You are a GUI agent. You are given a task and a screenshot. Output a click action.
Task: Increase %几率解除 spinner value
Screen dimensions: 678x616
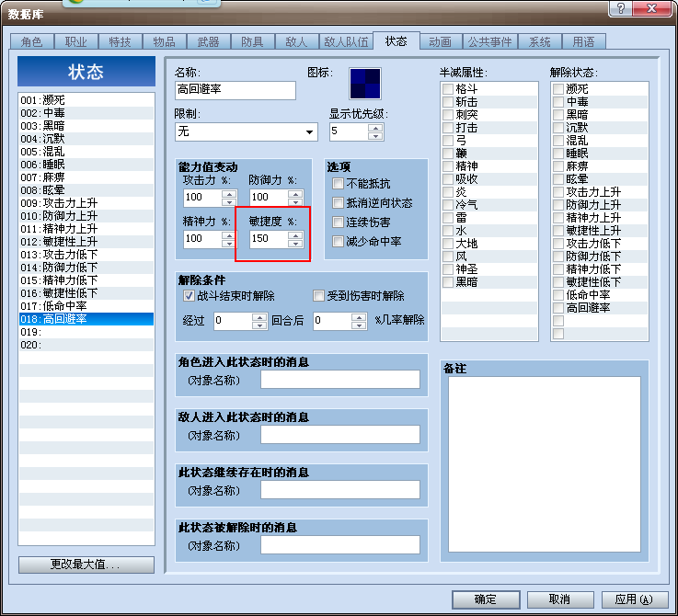click(359, 317)
